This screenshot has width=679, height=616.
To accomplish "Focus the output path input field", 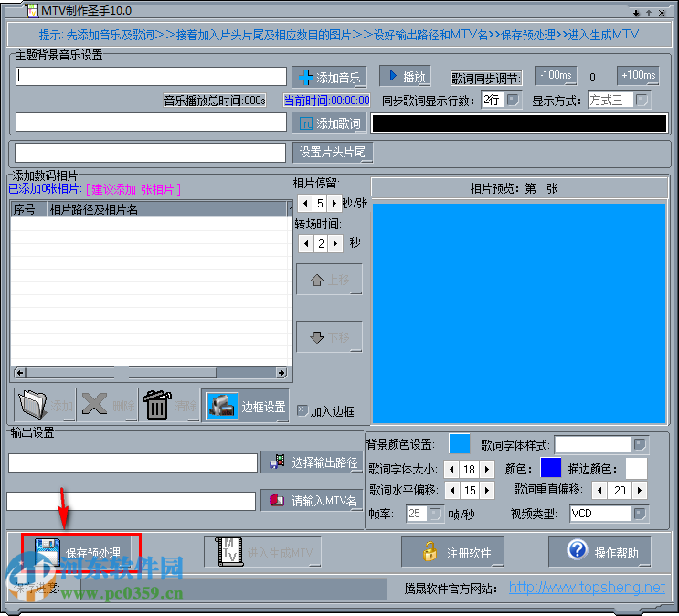I will point(133,463).
